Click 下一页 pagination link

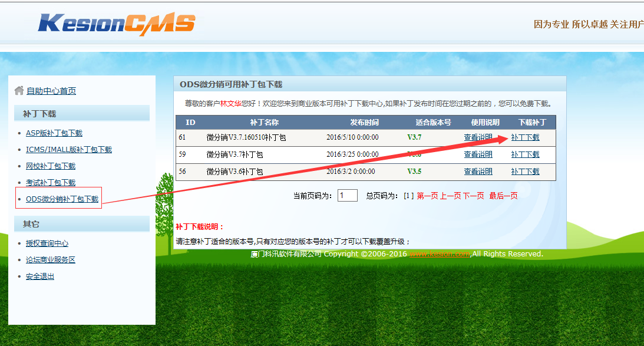pyautogui.click(x=473, y=195)
